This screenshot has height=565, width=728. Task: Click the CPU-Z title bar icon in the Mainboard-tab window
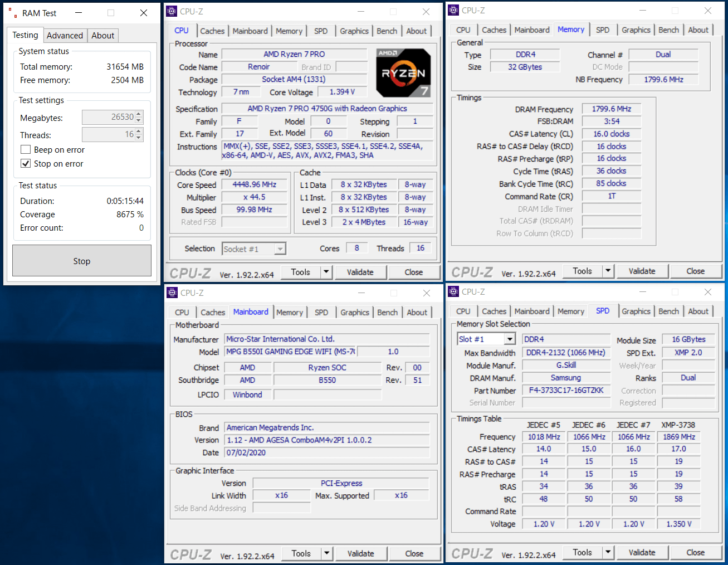tap(172, 293)
